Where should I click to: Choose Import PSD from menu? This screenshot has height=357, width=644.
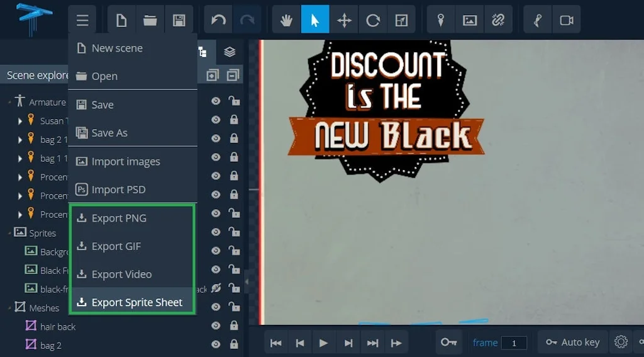pos(119,190)
